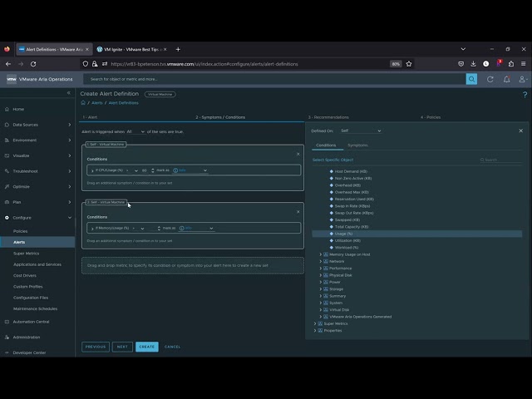Image resolution: width=532 pixels, height=399 pixels.
Task: Expand the CPU Usage condition row
Action: (x=92, y=170)
